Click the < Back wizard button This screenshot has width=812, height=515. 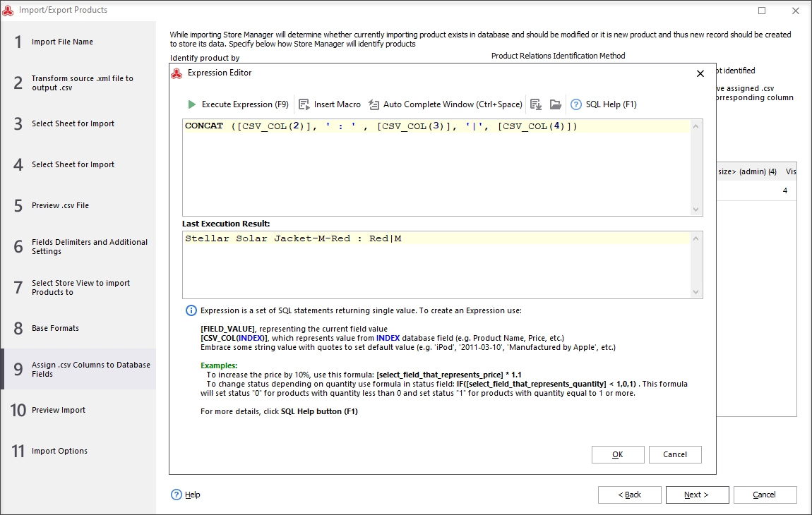(x=629, y=495)
